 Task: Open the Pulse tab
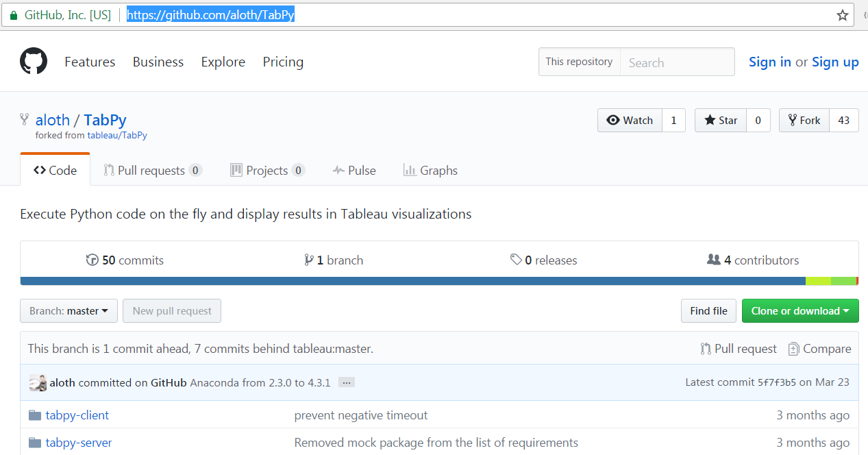354,170
